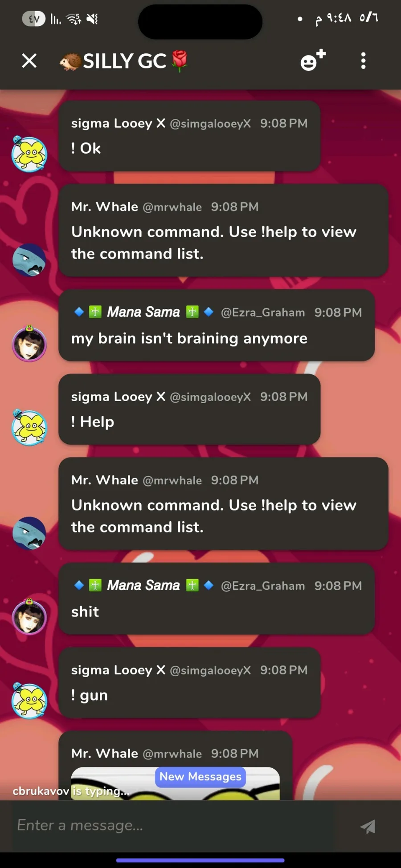This screenshot has width=401, height=868.
Task: Open Mr. Whale avatar beside first Unknown command
Action: click(29, 260)
